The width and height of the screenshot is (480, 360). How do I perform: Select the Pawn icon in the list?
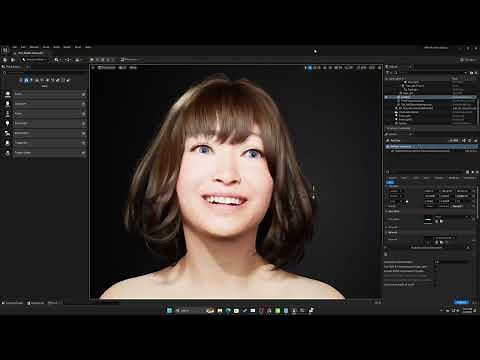(x=7, y=114)
